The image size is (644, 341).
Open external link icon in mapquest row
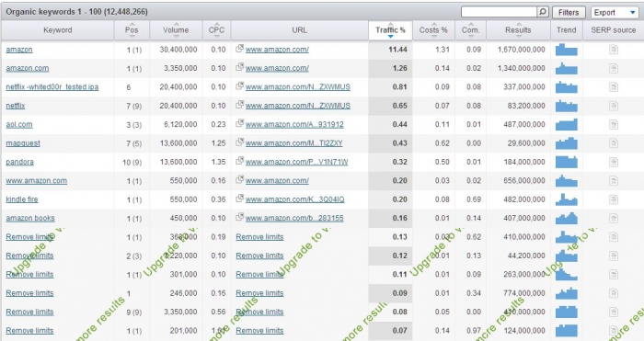pos(239,142)
